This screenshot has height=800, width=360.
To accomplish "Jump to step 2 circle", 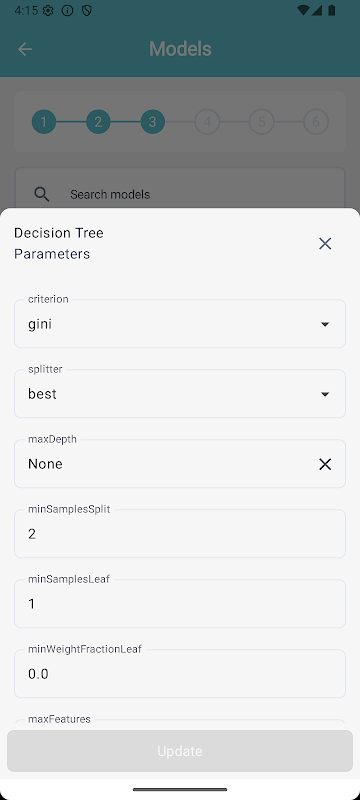I will (x=98, y=122).
